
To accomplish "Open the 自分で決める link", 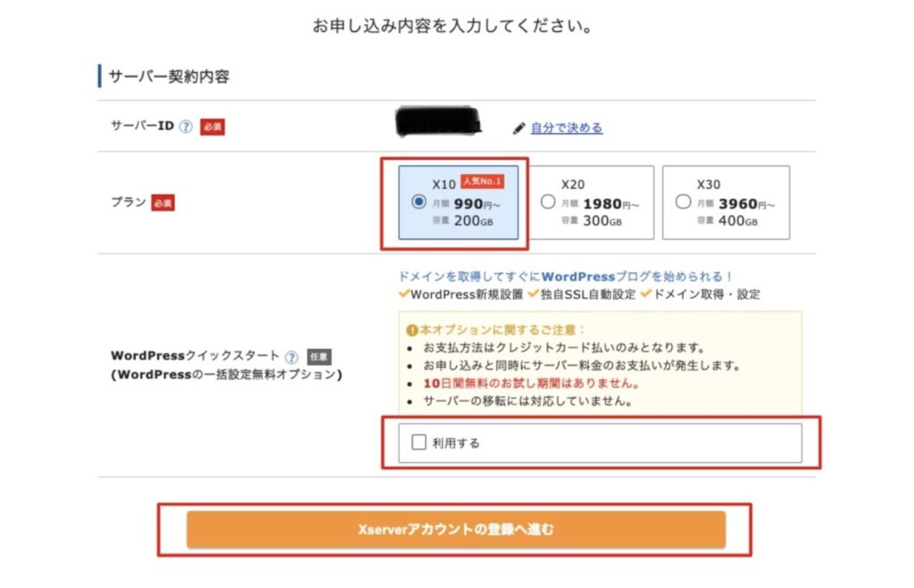I will 566,128.
